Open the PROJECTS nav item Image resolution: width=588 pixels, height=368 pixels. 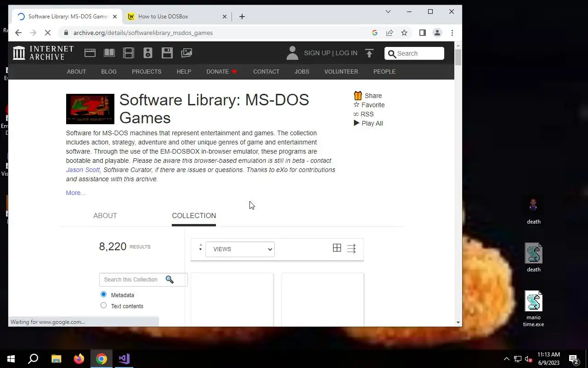pos(147,71)
